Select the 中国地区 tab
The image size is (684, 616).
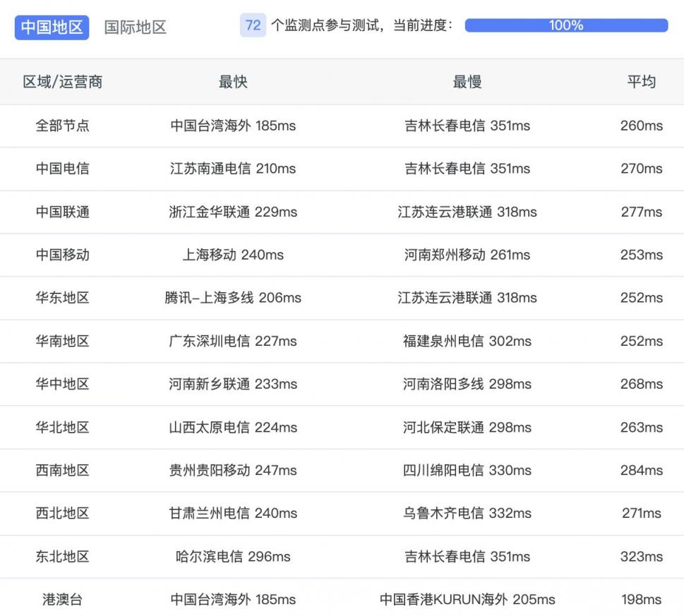52,27
